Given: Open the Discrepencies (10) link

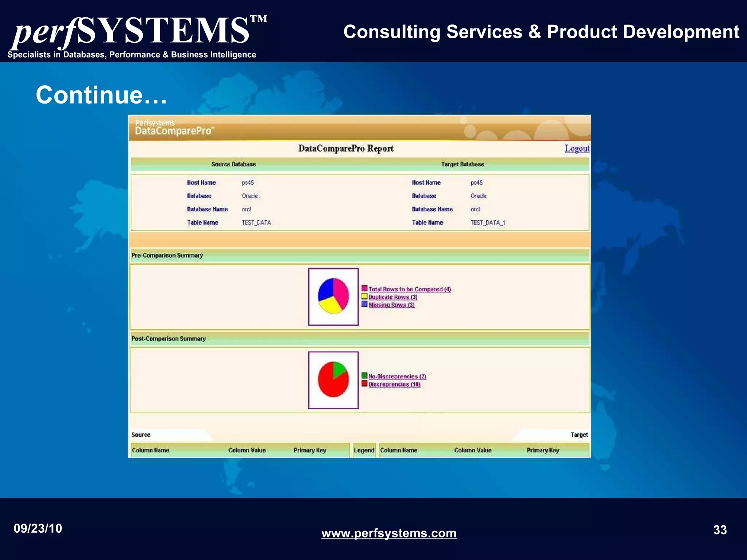Looking at the screenshot, I should pyautogui.click(x=394, y=384).
